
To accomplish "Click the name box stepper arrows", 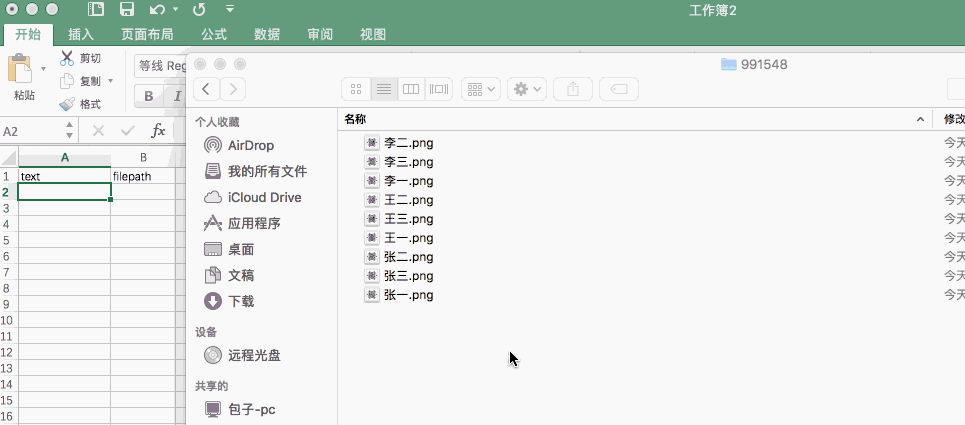I will tap(70, 131).
